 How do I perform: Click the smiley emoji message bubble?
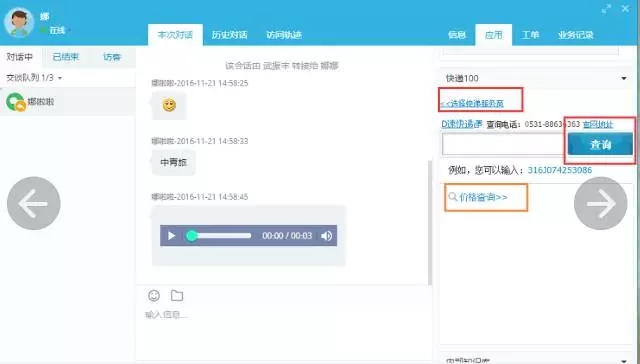pyautogui.click(x=169, y=105)
